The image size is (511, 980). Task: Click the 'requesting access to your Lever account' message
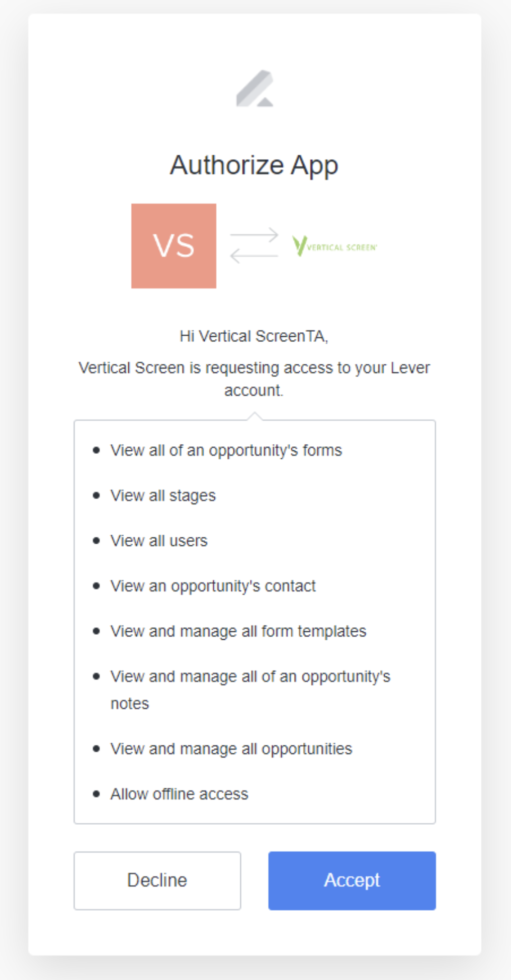click(254, 379)
